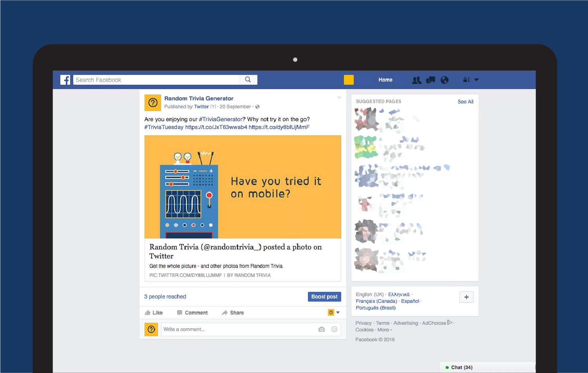Open account menu dropdown arrow
Image resolution: width=588 pixels, height=373 pixels.
[x=477, y=80]
